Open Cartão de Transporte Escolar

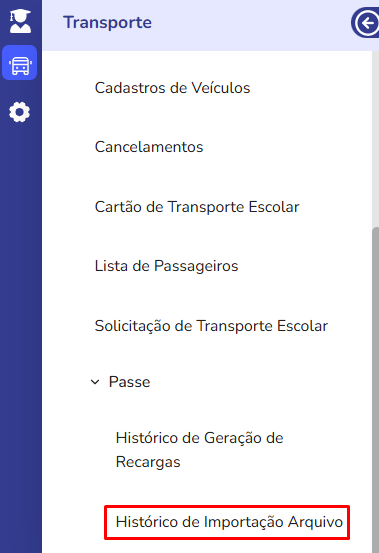[197, 207]
